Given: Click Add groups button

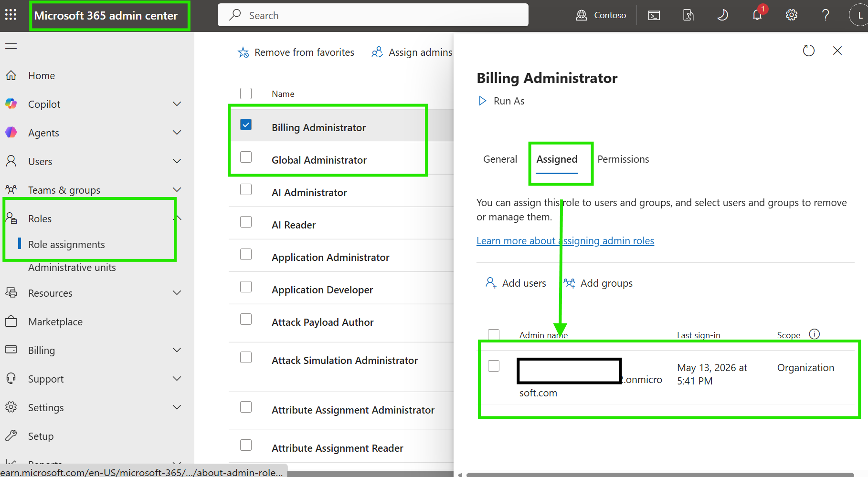Looking at the screenshot, I should [x=598, y=283].
